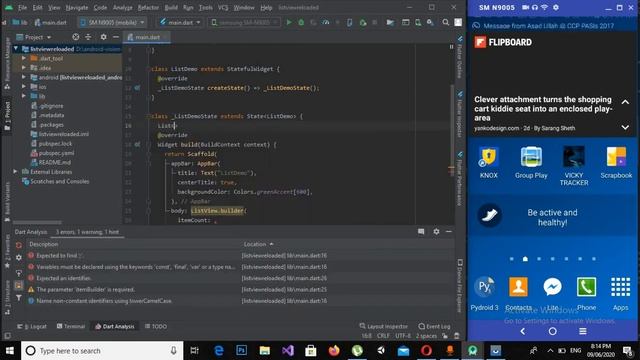Open the KNOX app on the phone
Image resolution: width=640 pixels, height=360 pixels.
(x=489, y=162)
